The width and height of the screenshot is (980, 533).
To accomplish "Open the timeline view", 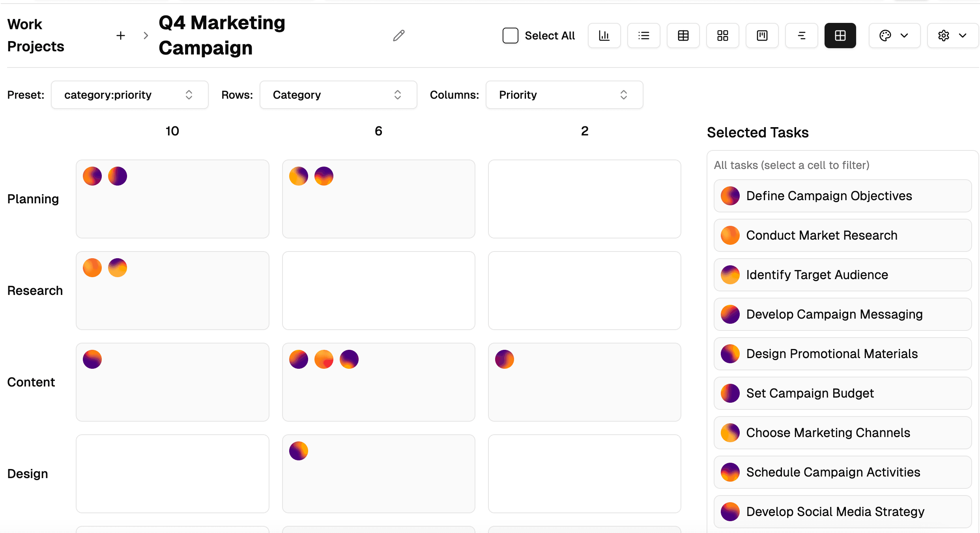I will pos(801,36).
